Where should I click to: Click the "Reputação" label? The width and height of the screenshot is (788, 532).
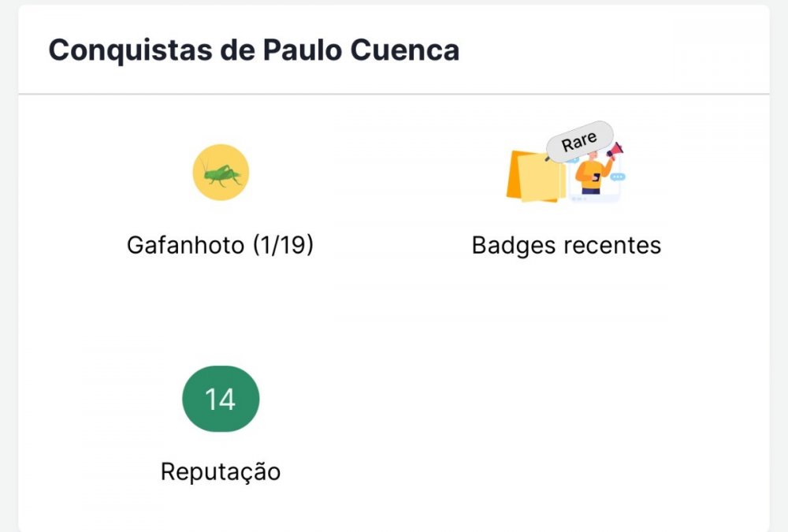[x=221, y=471]
